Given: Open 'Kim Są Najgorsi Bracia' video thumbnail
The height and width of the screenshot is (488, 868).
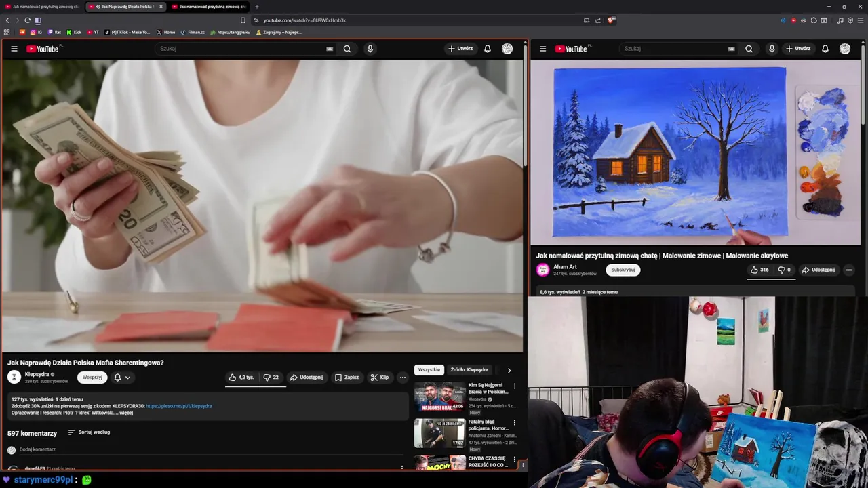Looking at the screenshot, I should pos(439,396).
